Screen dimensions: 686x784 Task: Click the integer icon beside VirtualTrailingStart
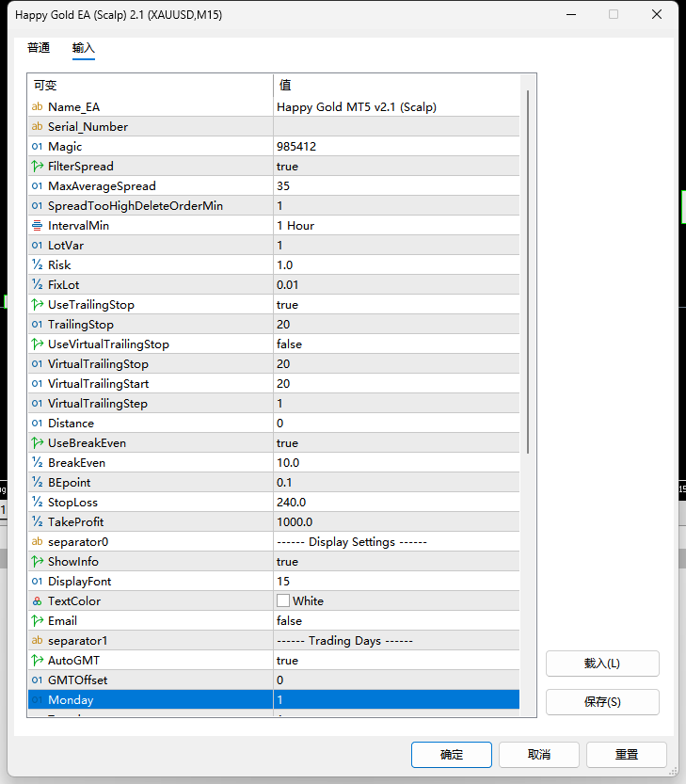[x=37, y=383]
